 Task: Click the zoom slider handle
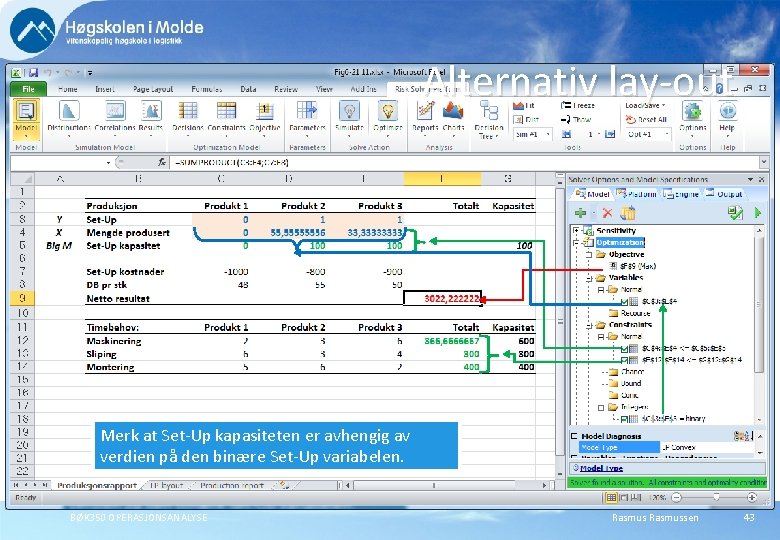pos(716,497)
